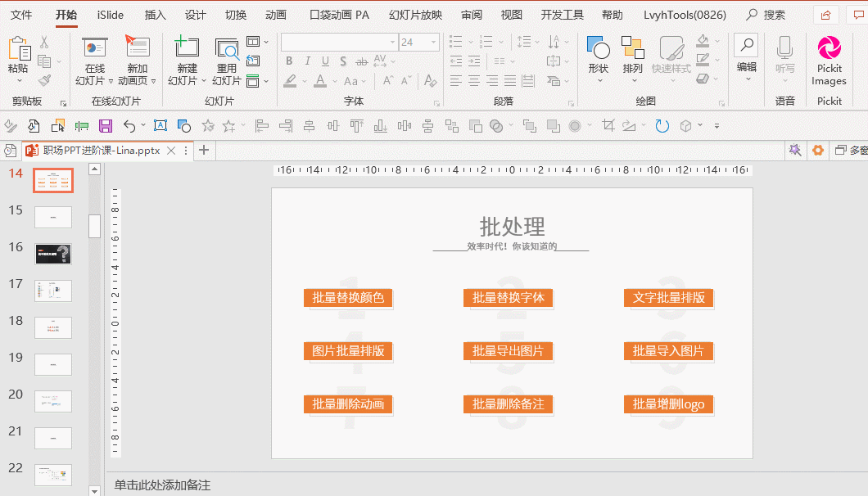Click the Pickit Images icon
The width and height of the screenshot is (868, 496).
pos(829,49)
